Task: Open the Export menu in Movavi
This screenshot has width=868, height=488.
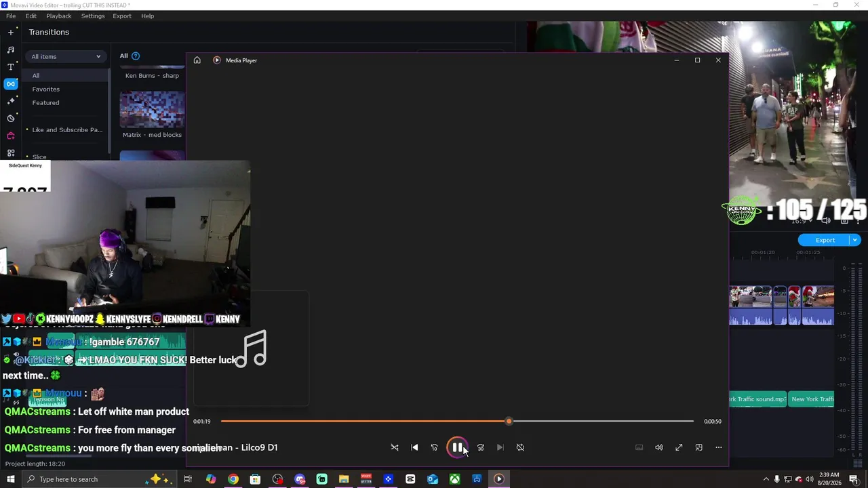Action: point(122,16)
